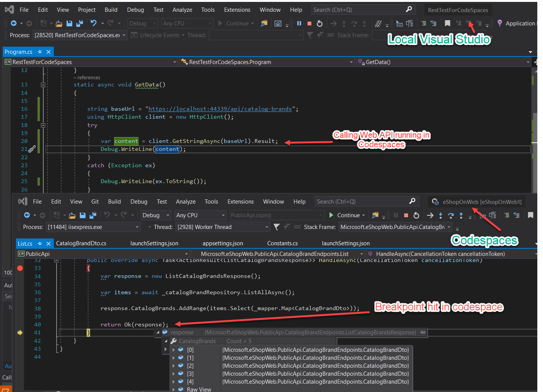
Task: Click filter funnel icon beside Worker Thread
Action: click(x=277, y=227)
